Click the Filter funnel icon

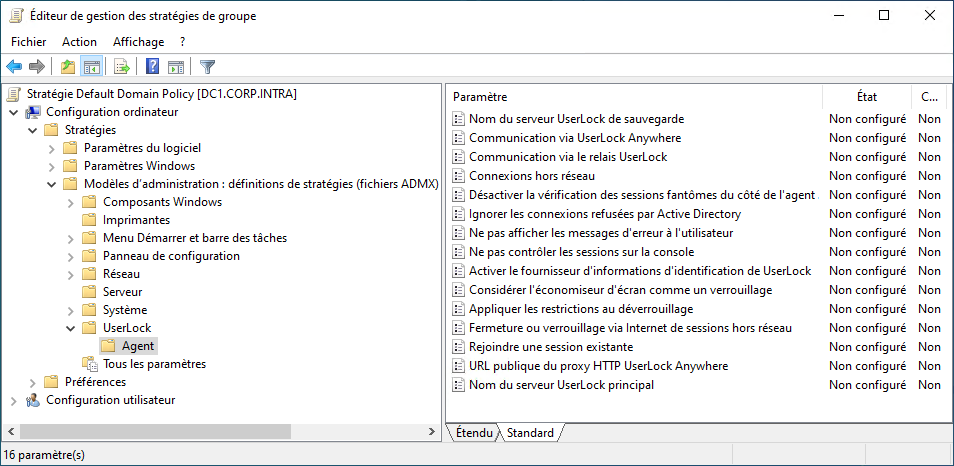pos(207,67)
